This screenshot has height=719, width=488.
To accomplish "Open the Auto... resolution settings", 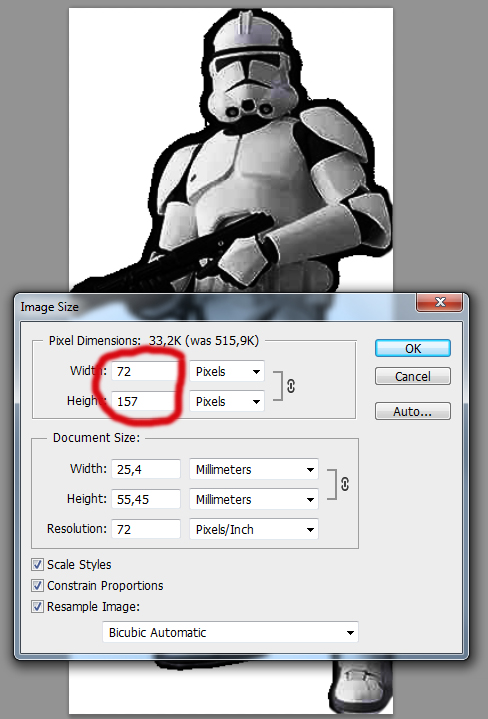I will [x=413, y=411].
